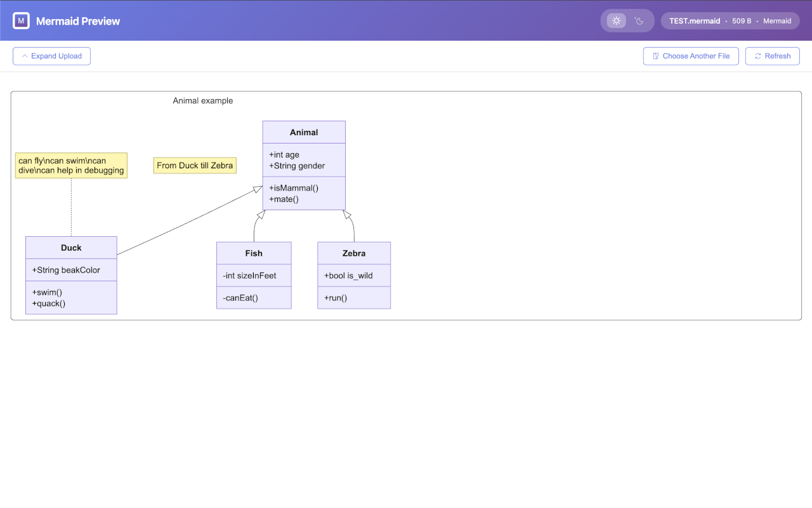This screenshot has width=812, height=508.
Task: Refresh the diagram preview
Action: [772, 56]
